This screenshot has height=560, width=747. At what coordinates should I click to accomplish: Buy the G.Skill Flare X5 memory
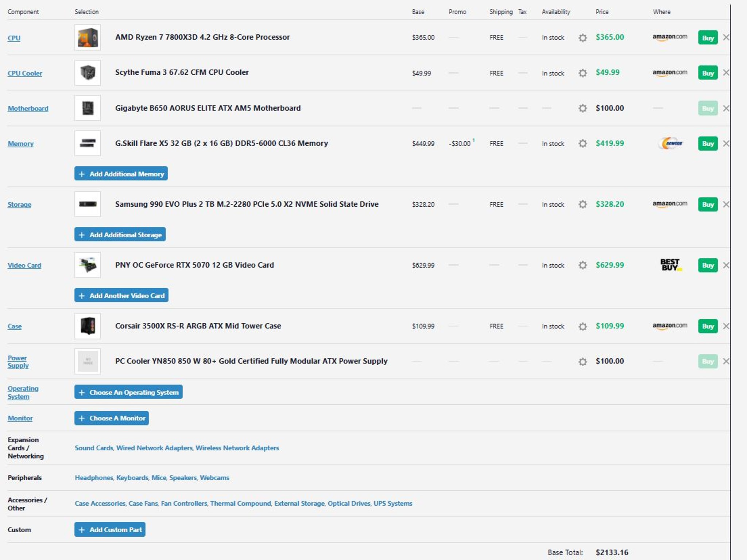click(708, 144)
